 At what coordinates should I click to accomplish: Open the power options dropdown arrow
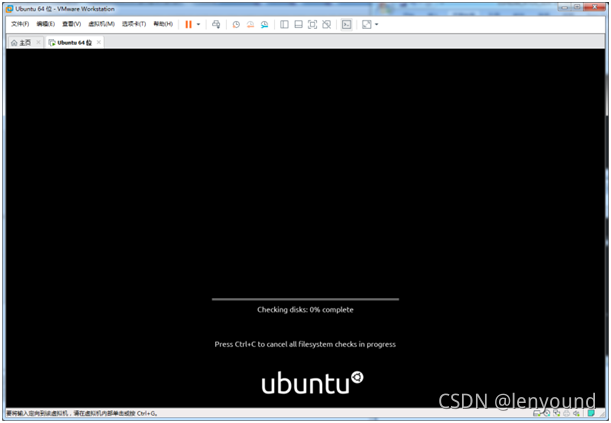click(198, 25)
